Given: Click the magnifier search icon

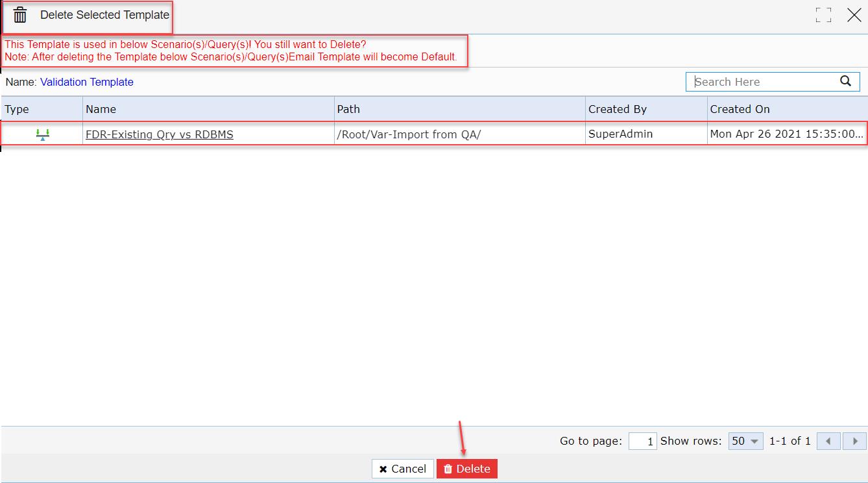Looking at the screenshot, I should [845, 81].
